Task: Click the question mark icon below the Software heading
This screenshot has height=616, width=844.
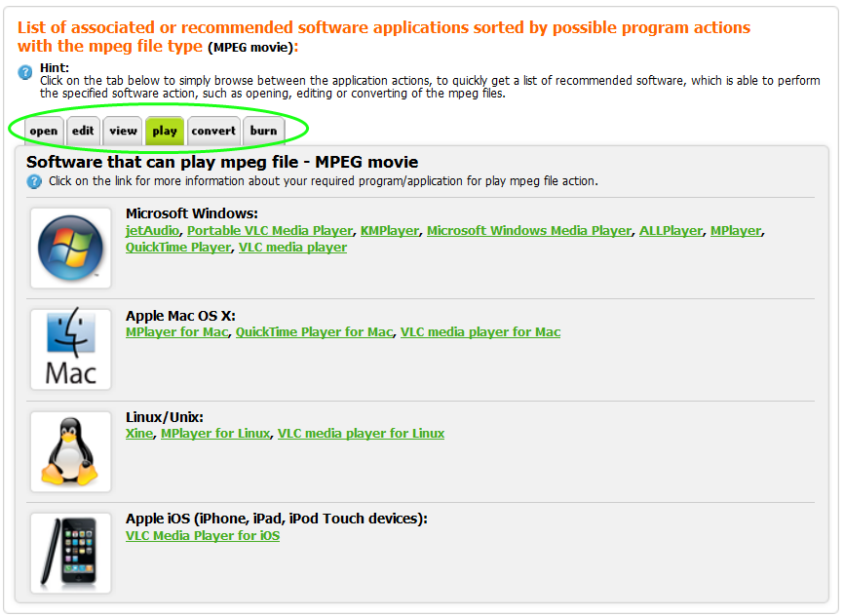Action: tap(34, 181)
